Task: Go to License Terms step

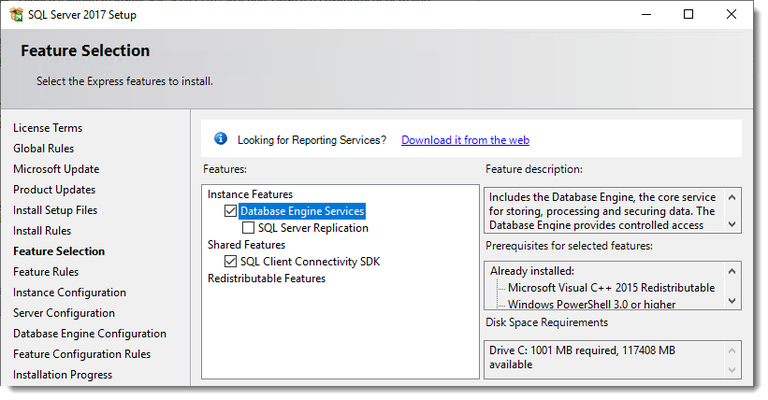Action: (48, 128)
